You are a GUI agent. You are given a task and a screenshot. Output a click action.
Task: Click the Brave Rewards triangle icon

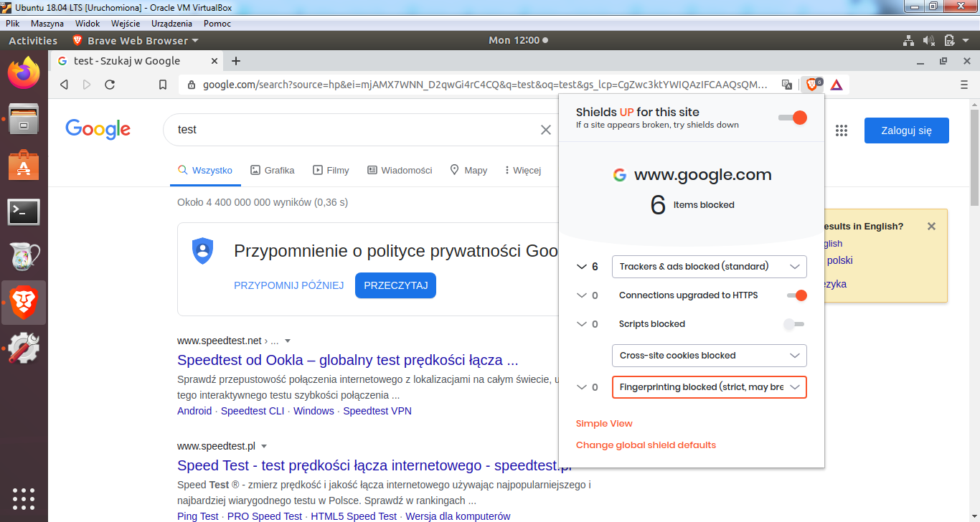[837, 85]
